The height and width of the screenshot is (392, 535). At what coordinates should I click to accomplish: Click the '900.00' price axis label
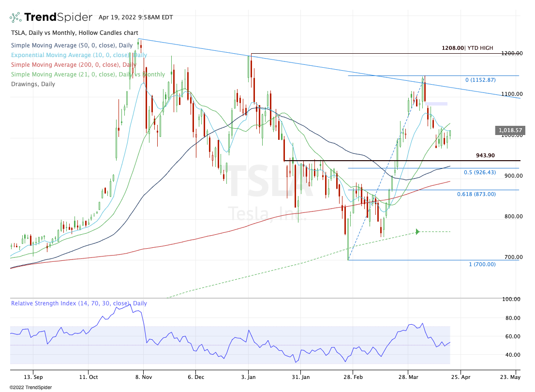pyautogui.click(x=514, y=176)
